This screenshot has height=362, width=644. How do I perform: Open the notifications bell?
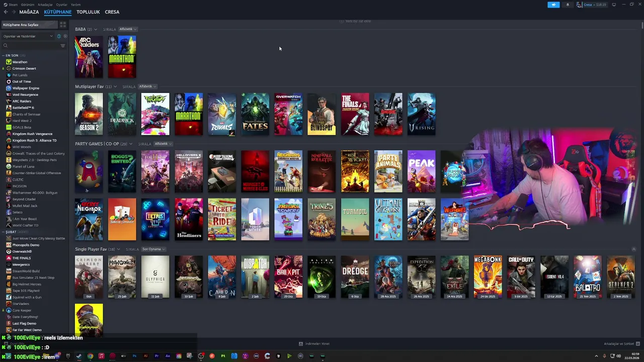click(568, 5)
